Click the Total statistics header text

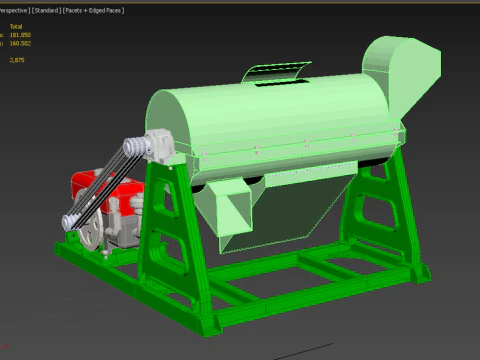click(x=16, y=27)
